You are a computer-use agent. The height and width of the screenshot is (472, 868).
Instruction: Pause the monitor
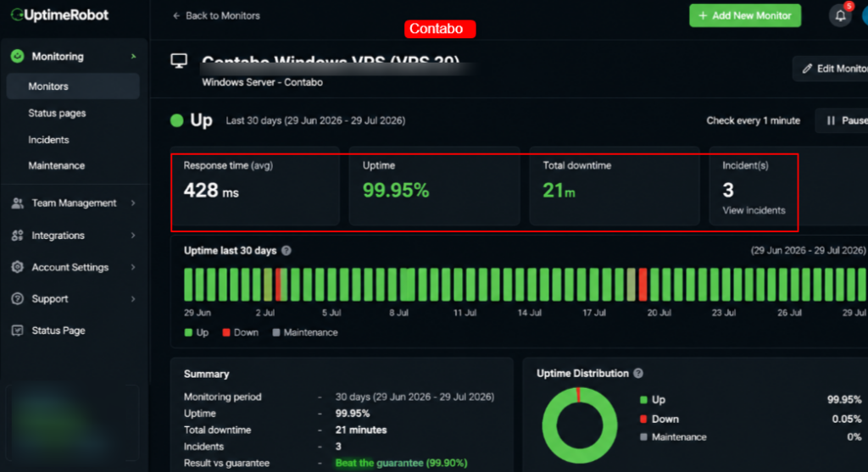[x=842, y=120]
